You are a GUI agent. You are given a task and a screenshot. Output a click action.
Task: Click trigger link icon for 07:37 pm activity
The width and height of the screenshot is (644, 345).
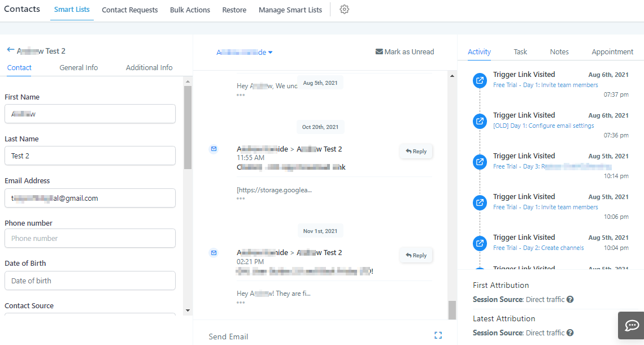click(480, 80)
